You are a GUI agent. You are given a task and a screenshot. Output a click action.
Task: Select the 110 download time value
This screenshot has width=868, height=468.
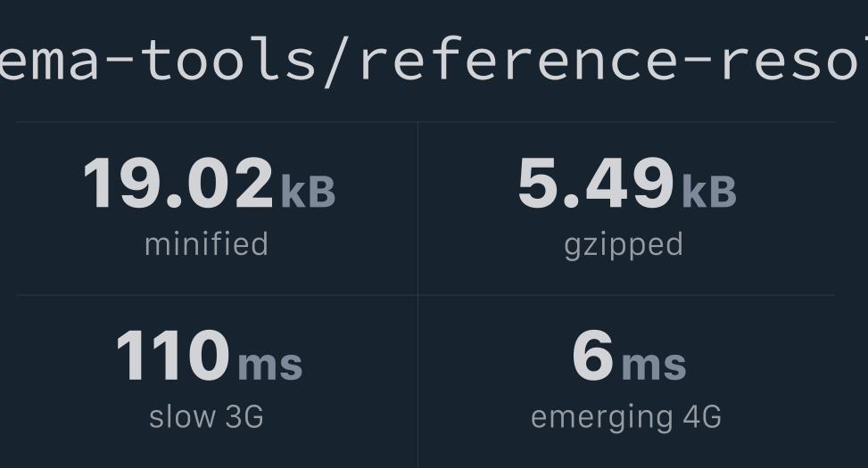point(172,356)
